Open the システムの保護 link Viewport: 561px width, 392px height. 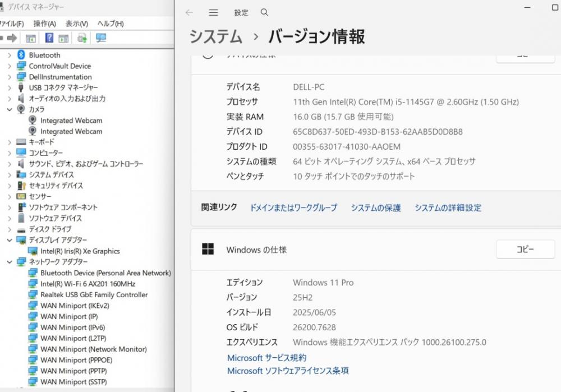coord(376,207)
